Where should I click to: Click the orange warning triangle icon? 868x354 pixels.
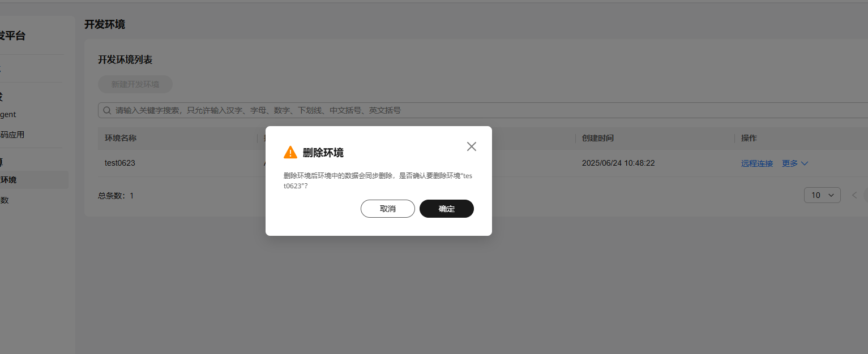click(290, 152)
